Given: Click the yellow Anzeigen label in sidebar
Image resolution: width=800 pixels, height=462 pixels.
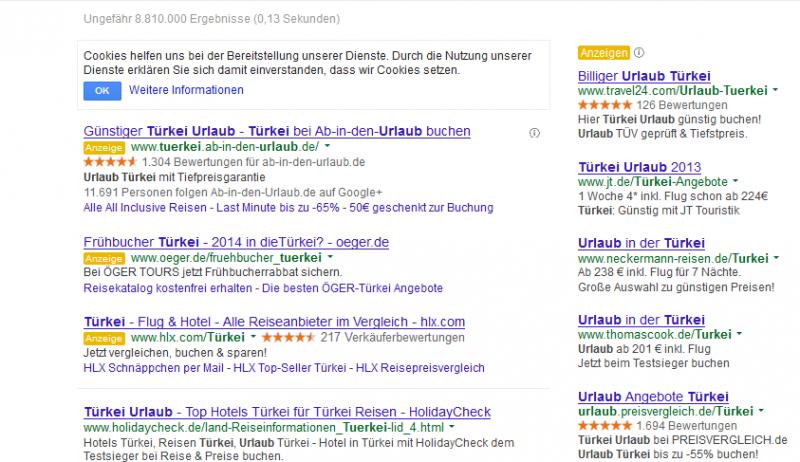Looking at the screenshot, I should click(x=604, y=53).
